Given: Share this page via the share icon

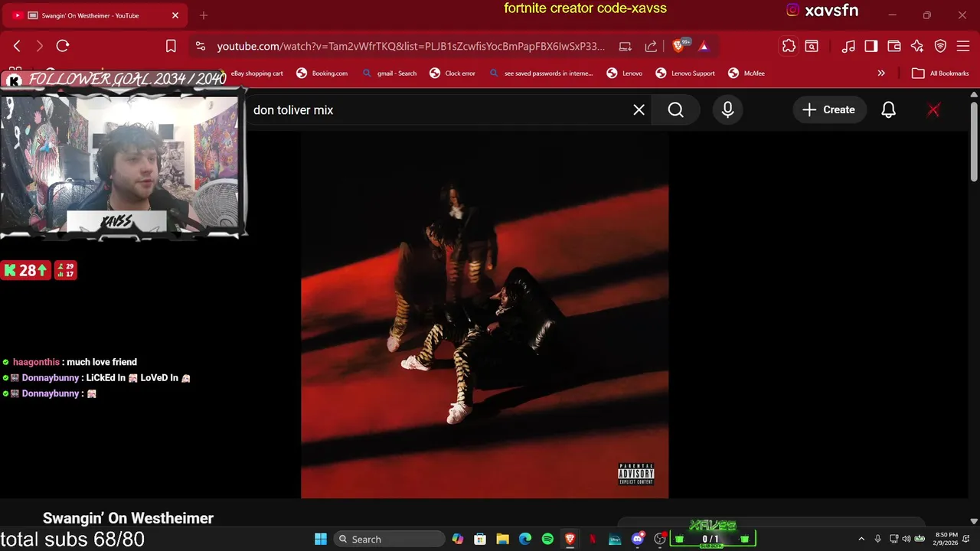Looking at the screenshot, I should (651, 47).
